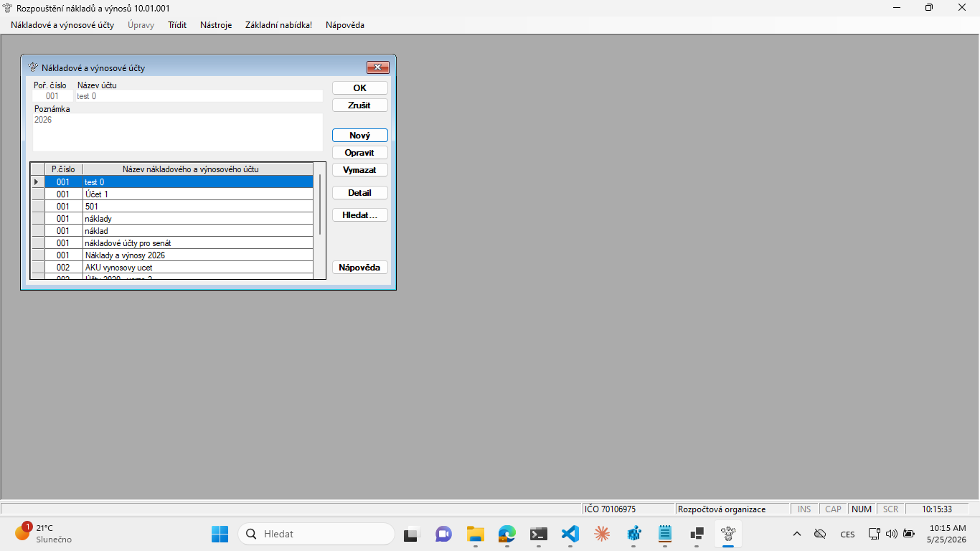Screen dimensions: 980x551
Task: Click the NUM indicator in status bar
Action: pos(862,509)
